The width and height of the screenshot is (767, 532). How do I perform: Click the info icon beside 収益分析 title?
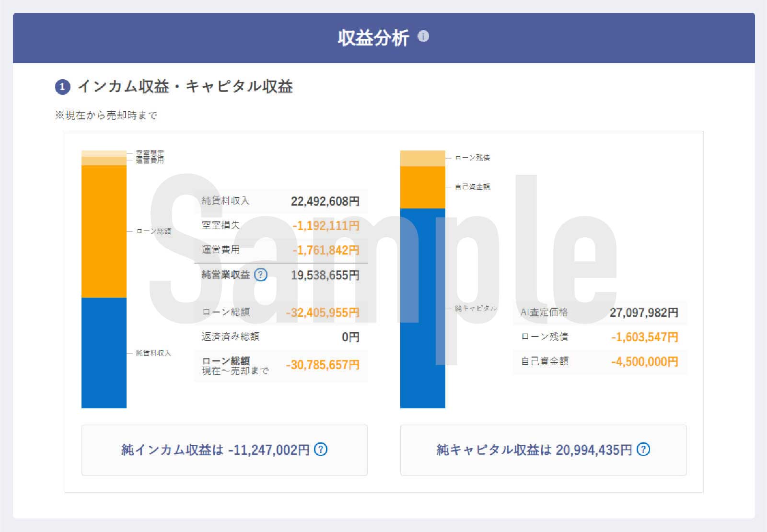(423, 36)
